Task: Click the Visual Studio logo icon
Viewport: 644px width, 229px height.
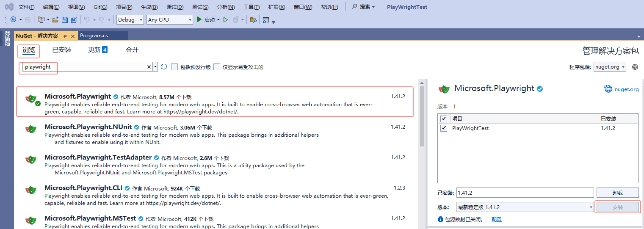Action: pyautogui.click(x=9, y=7)
